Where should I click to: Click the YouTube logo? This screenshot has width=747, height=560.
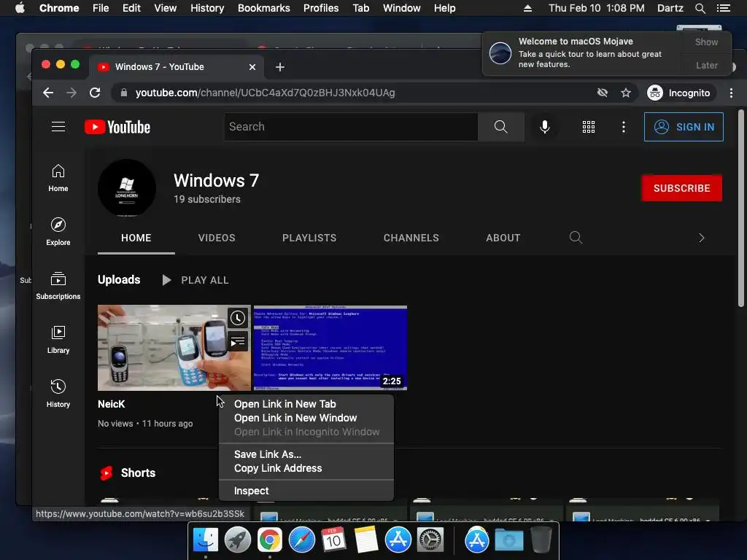(x=117, y=127)
